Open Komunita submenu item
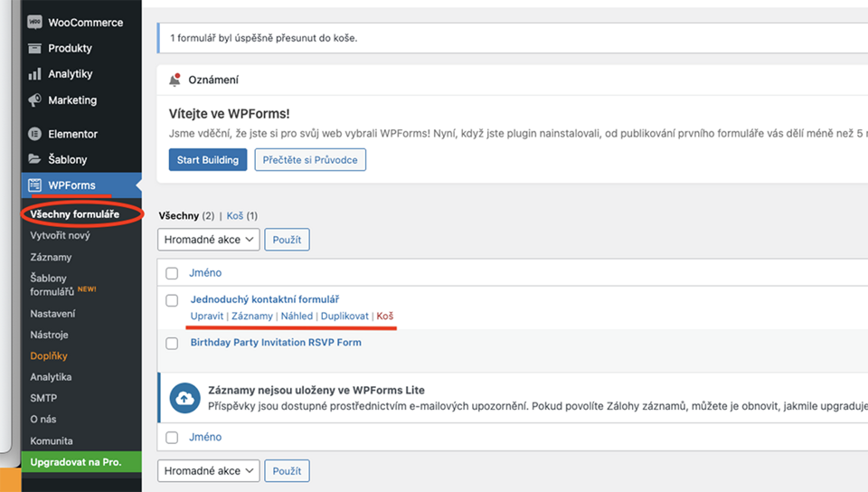This screenshot has height=492, width=868. pyautogui.click(x=52, y=441)
